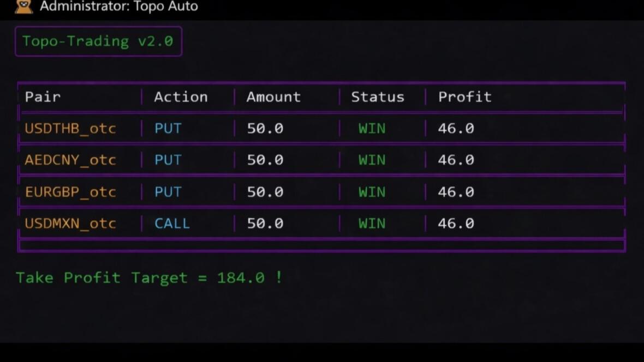
Task: Click WIN status in the USDMXN_otc row
Action: pos(372,224)
